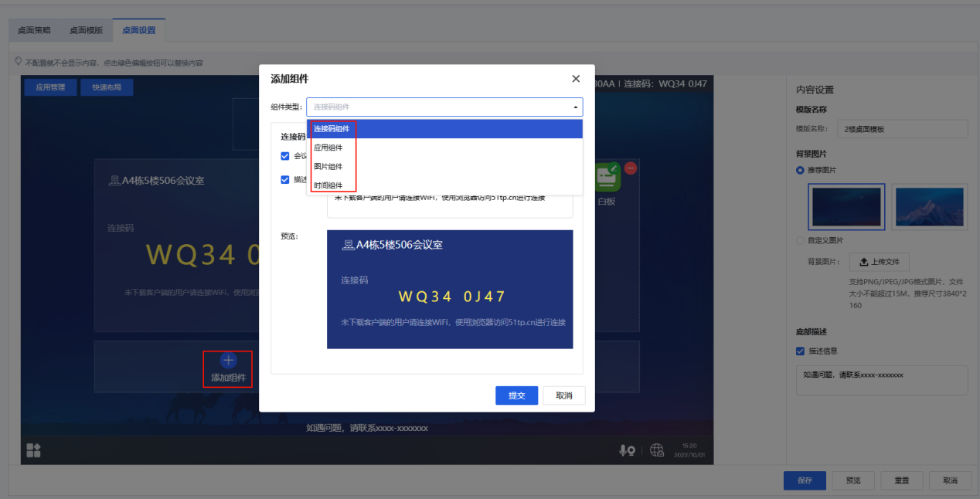Click the red remove badge on 白板
The image size is (980, 499).
[x=631, y=168]
